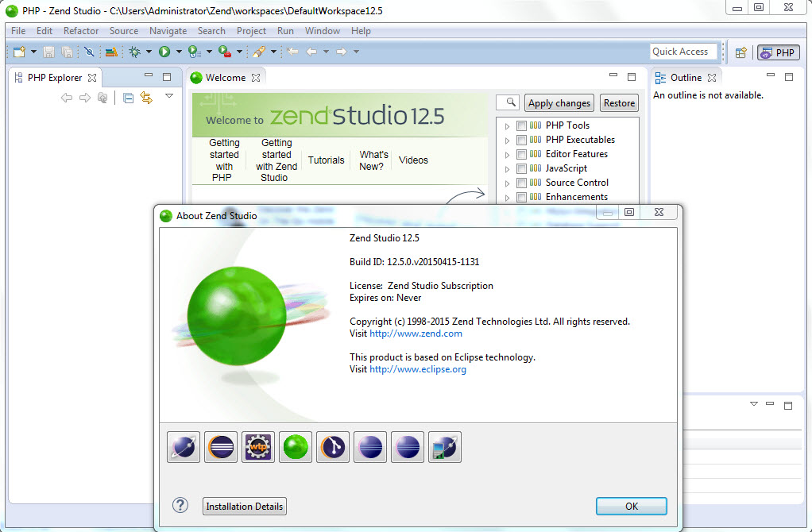The height and width of the screenshot is (532, 812).
Task: Click the Save toolbar icon
Action: tap(48, 52)
